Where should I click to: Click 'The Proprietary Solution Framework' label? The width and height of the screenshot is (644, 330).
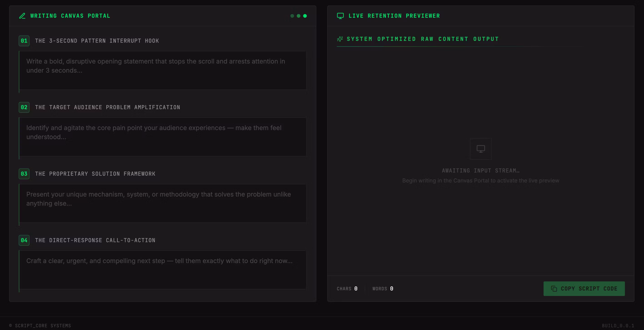95,174
